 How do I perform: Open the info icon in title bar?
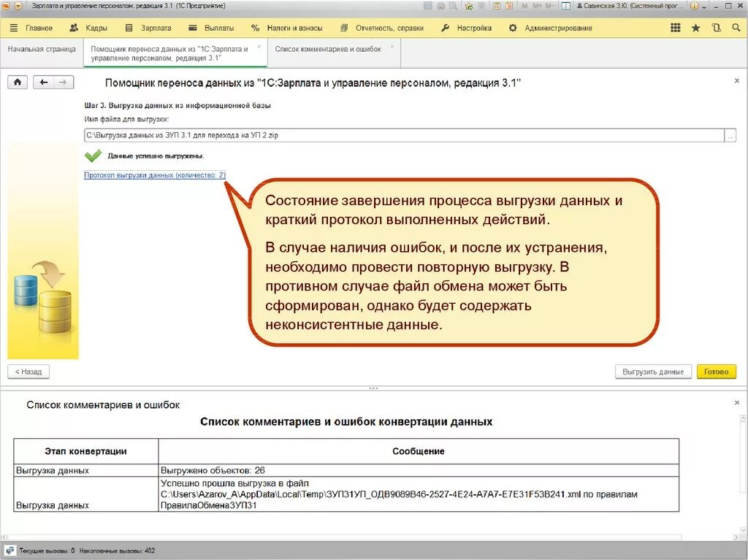(694, 6)
